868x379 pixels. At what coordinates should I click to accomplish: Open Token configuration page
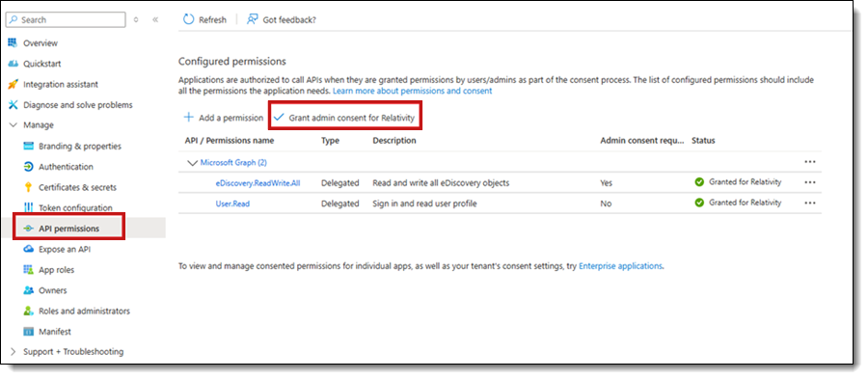tap(75, 207)
